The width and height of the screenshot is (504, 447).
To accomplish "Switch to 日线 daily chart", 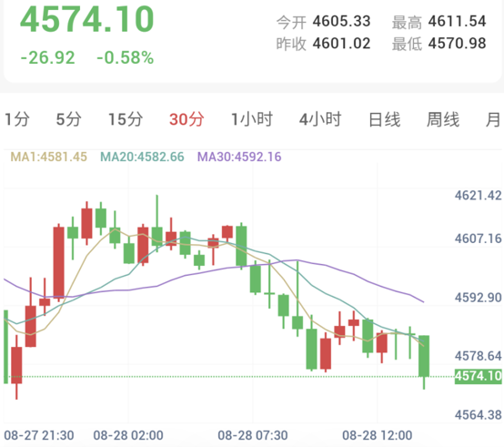I will point(385,119).
